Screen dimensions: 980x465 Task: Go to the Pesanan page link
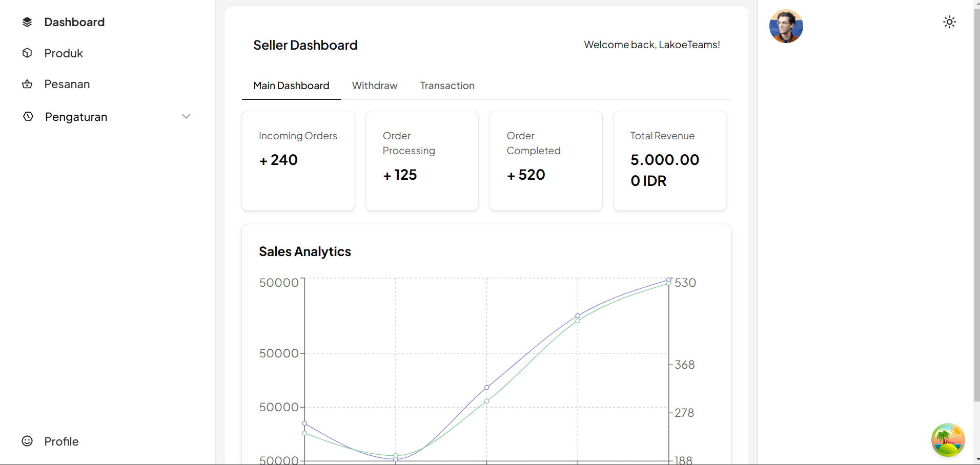(67, 84)
